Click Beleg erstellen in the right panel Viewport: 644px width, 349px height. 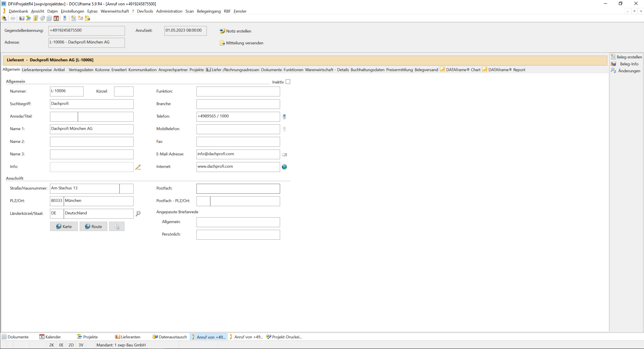click(626, 57)
